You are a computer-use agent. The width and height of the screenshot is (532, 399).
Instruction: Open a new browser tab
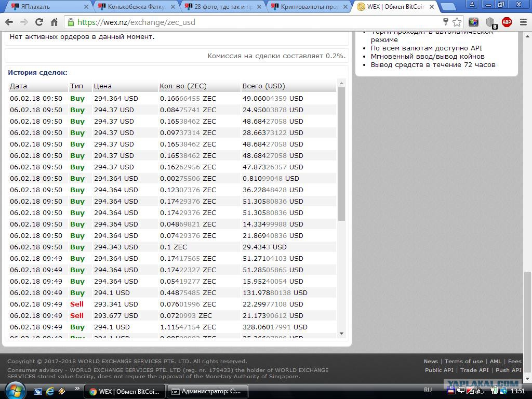coord(448,6)
